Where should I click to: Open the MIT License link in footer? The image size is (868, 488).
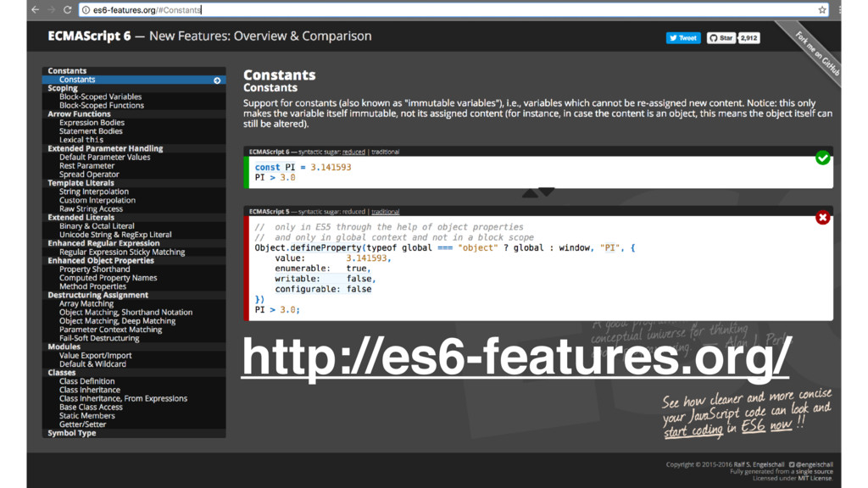815,478
